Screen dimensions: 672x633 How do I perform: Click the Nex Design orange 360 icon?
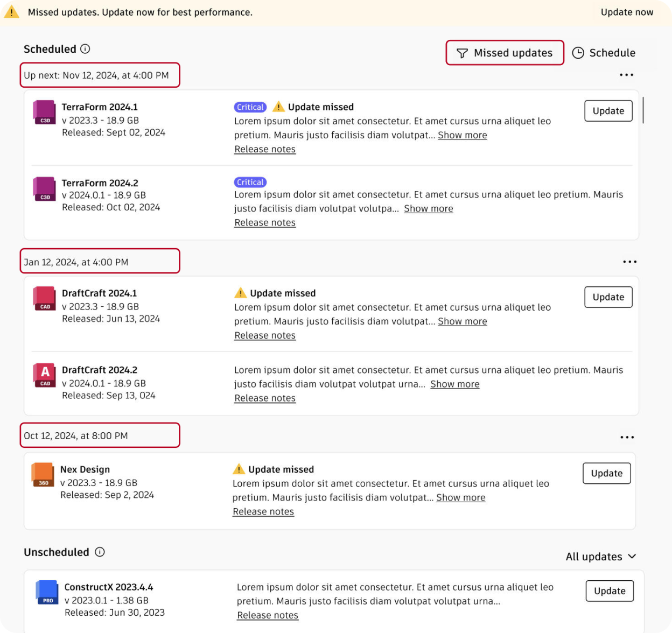(x=43, y=475)
